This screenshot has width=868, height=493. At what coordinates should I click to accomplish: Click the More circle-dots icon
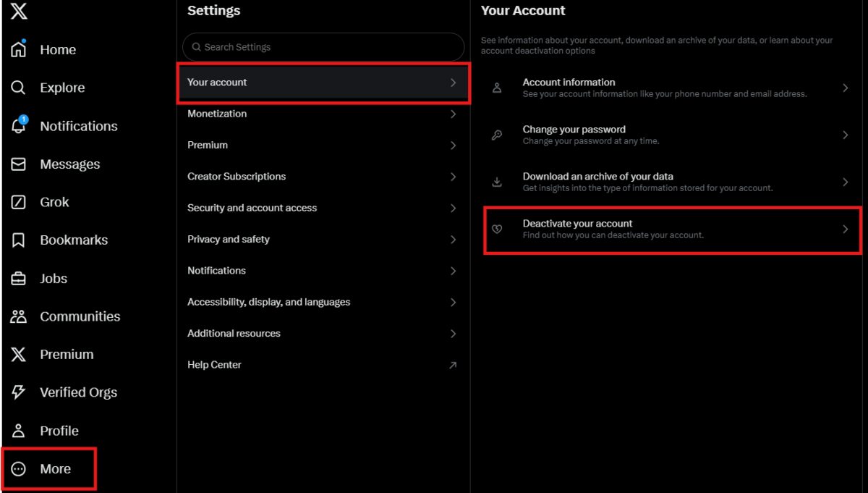(19, 469)
